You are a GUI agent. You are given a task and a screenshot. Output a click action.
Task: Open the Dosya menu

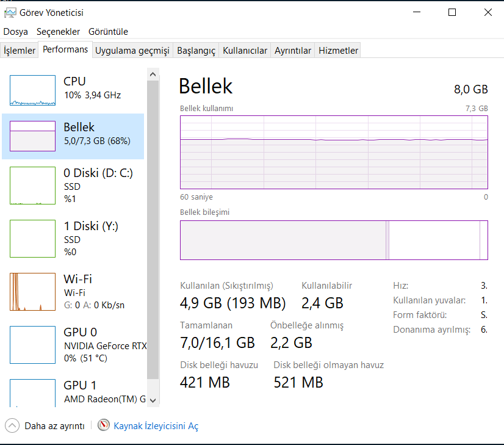(16, 32)
